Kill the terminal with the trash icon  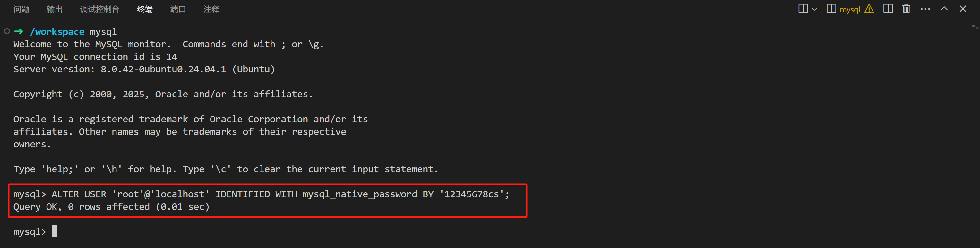pos(906,9)
